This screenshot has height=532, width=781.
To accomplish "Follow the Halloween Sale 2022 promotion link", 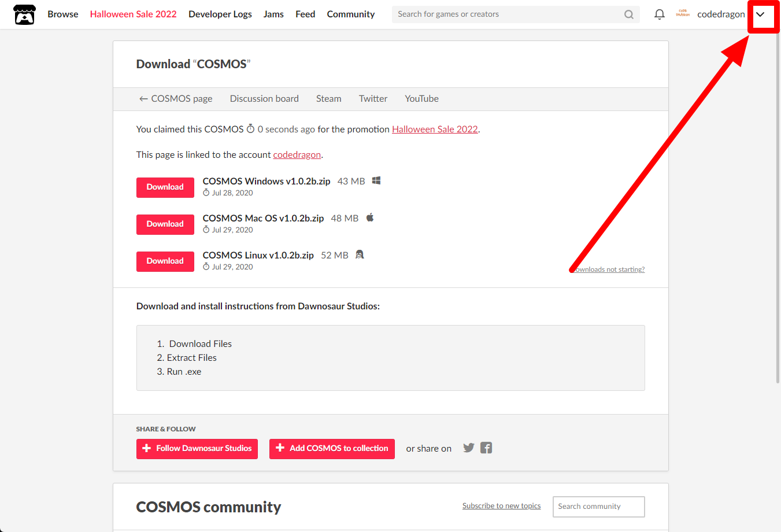I will [x=435, y=130].
